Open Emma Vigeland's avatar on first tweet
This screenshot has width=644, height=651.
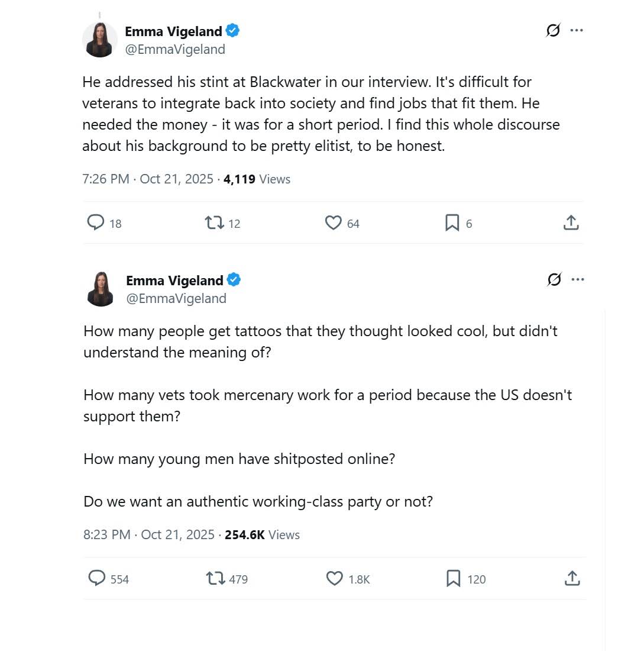point(99,40)
